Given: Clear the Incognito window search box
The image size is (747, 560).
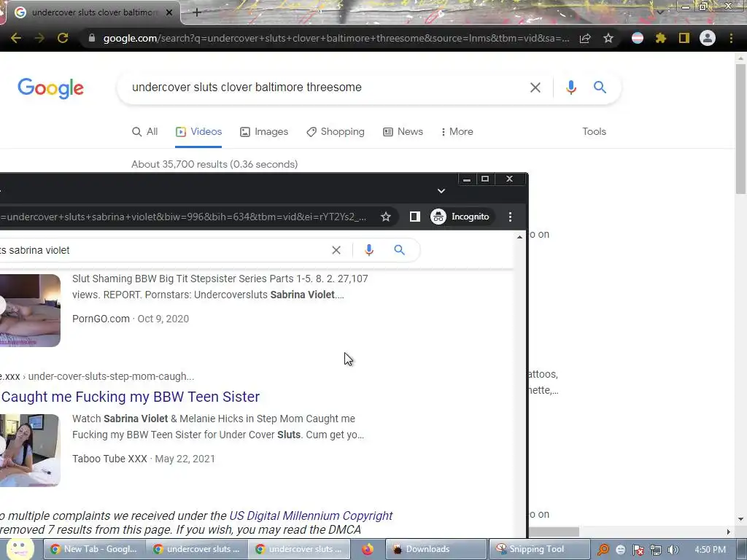Looking at the screenshot, I should point(336,251).
